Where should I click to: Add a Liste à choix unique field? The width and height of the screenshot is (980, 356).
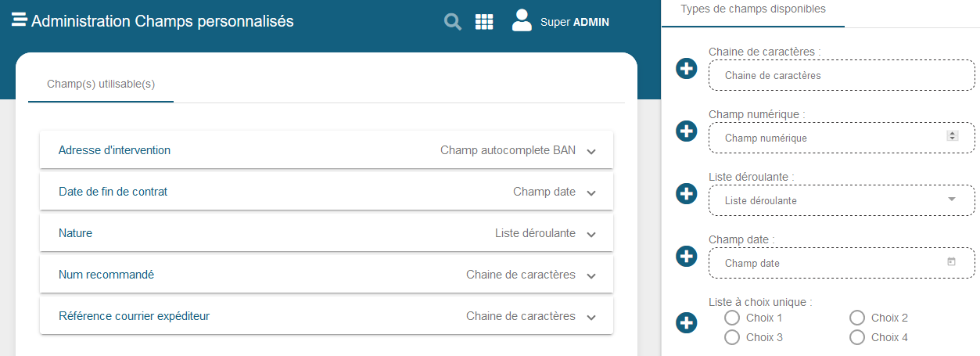point(686,322)
